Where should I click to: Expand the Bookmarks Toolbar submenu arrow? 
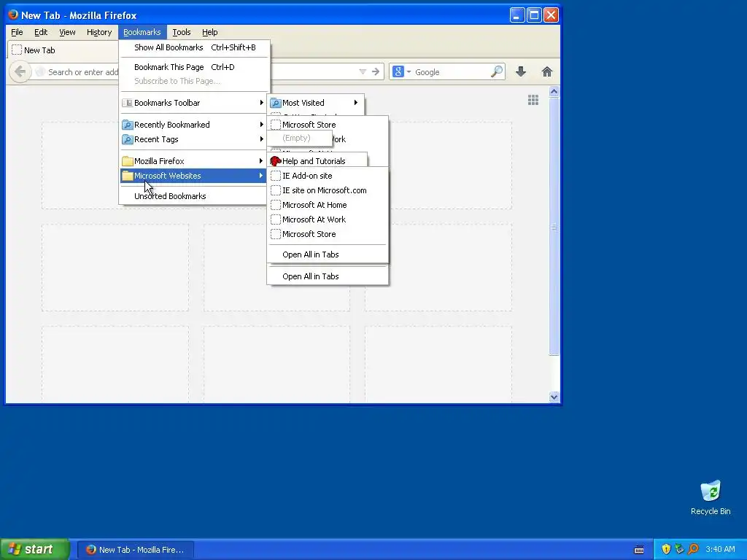click(x=261, y=103)
